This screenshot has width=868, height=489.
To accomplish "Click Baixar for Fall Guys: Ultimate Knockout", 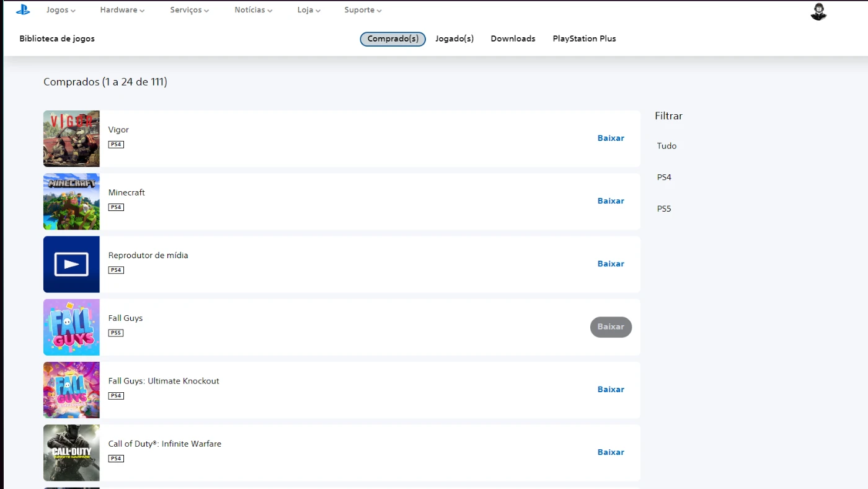I will [x=611, y=389].
